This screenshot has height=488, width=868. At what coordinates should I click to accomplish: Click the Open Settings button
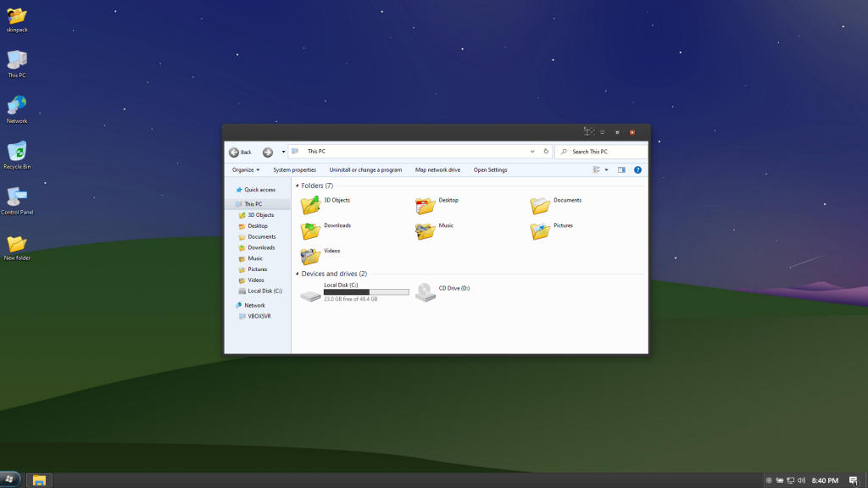[x=490, y=169]
